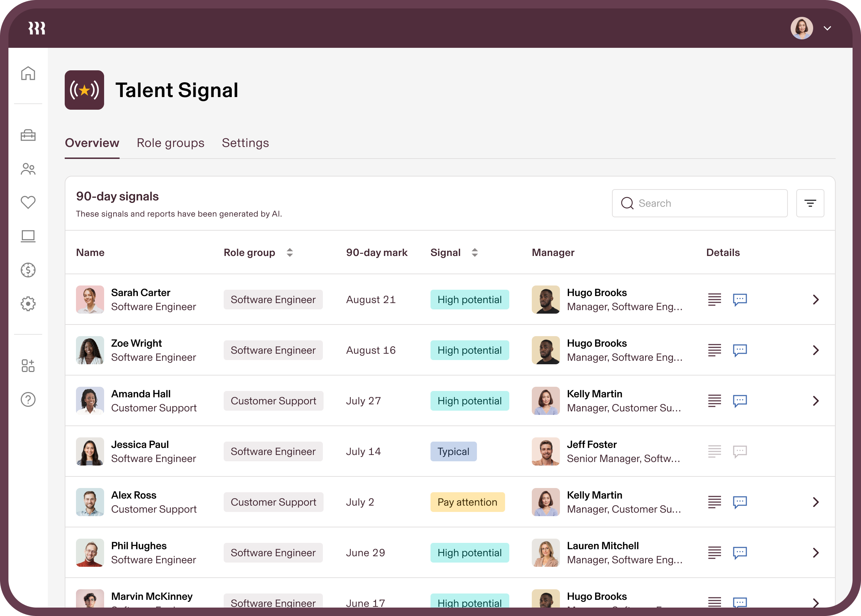Sort the table by Role group column
This screenshot has width=861, height=616.
pyautogui.click(x=289, y=252)
